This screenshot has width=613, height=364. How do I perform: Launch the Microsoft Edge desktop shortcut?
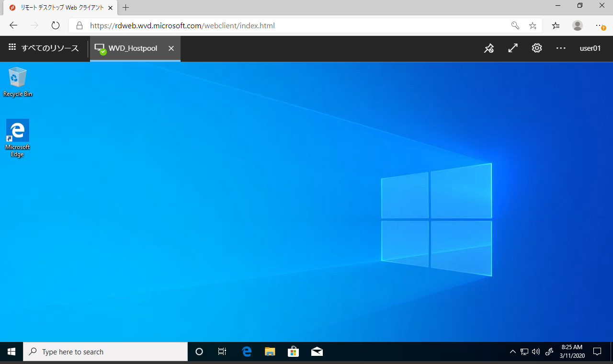(x=18, y=138)
